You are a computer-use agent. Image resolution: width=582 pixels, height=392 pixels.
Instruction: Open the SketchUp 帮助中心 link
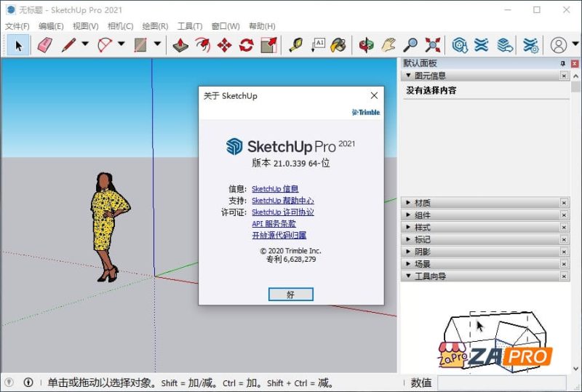pos(282,201)
